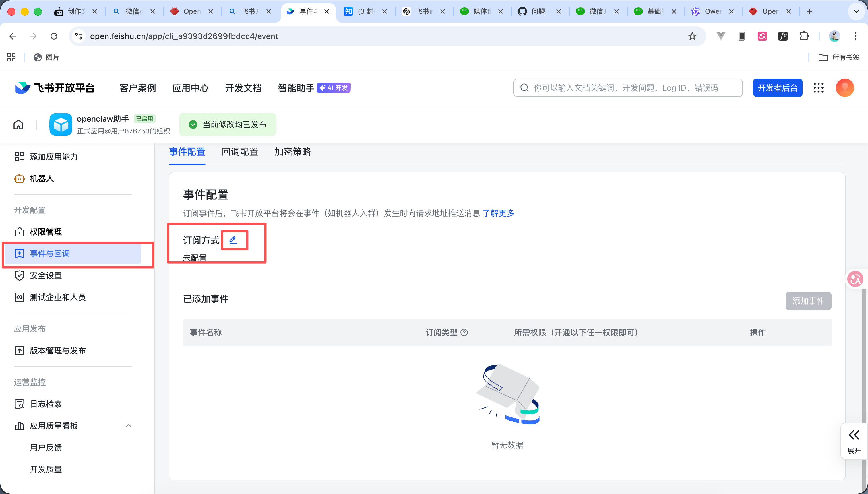Viewport: 868px width, 494px height.
Task: Click the 飞书开放平台 logo
Action: [54, 87]
